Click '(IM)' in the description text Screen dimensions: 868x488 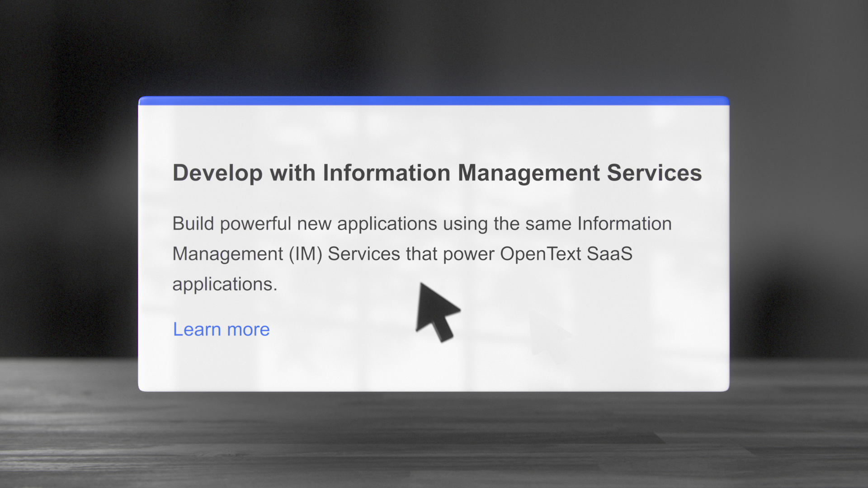[306, 254]
